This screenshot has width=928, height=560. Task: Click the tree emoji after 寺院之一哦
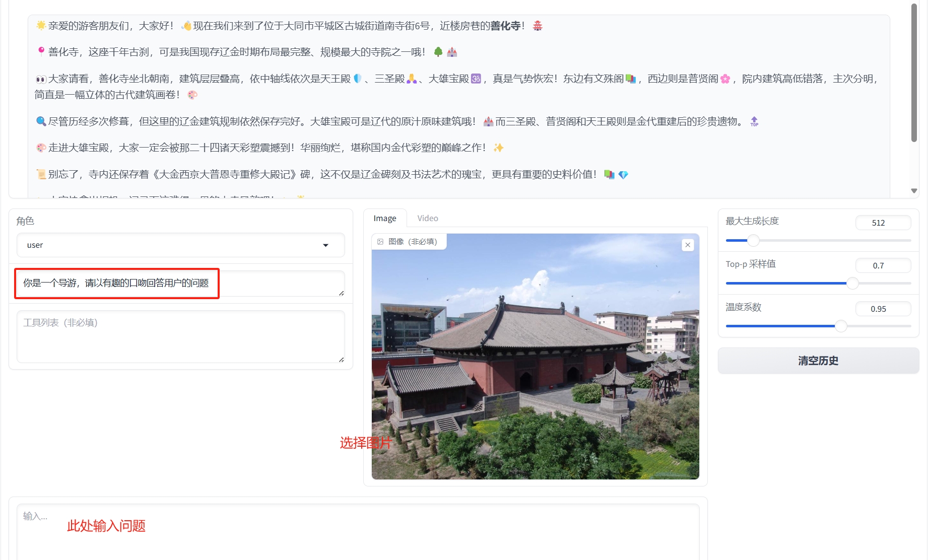[x=438, y=51]
